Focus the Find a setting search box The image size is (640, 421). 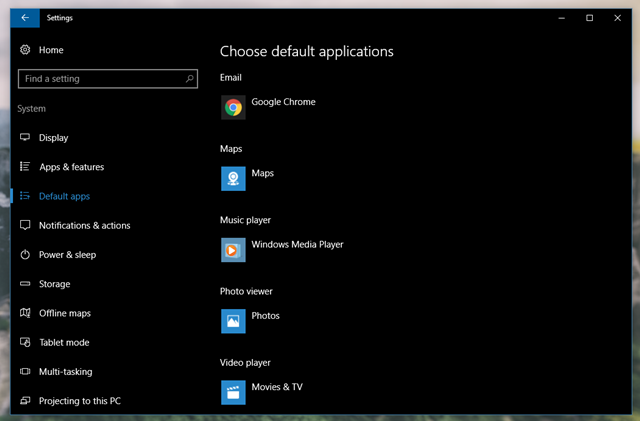pos(108,78)
